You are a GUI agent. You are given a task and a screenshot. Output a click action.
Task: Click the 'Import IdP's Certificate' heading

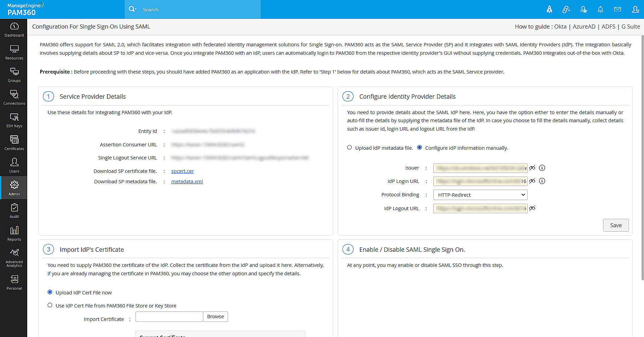(x=92, y=250)
